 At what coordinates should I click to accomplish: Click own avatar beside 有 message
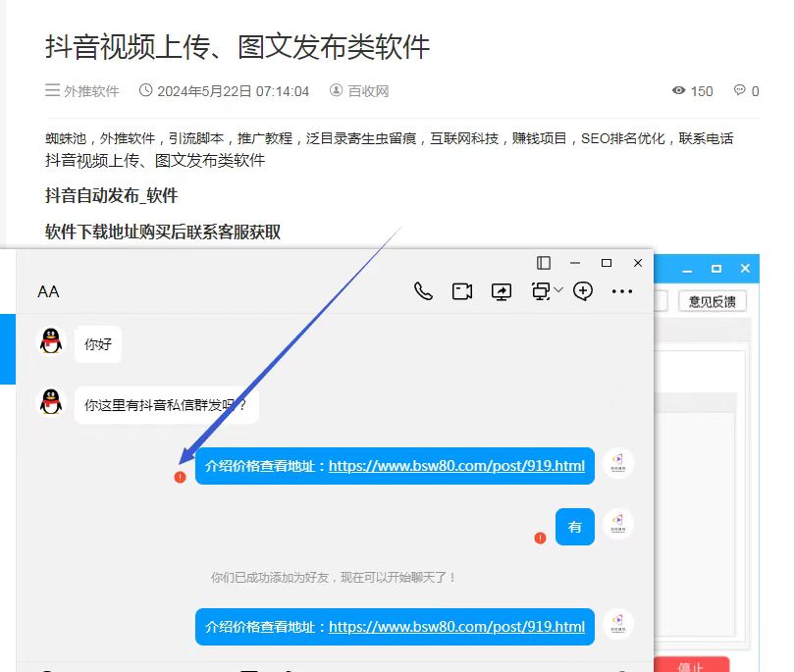(617, 524)
